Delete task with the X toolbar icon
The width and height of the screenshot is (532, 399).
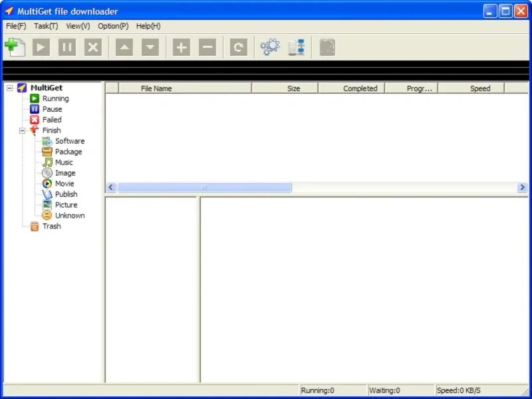[x=93, y=47]
